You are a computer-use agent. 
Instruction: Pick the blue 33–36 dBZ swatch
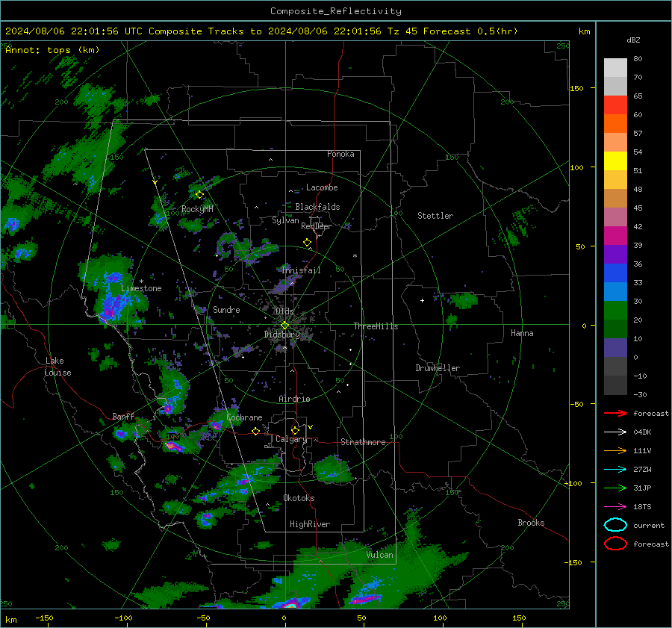click(x=615, y=273)
